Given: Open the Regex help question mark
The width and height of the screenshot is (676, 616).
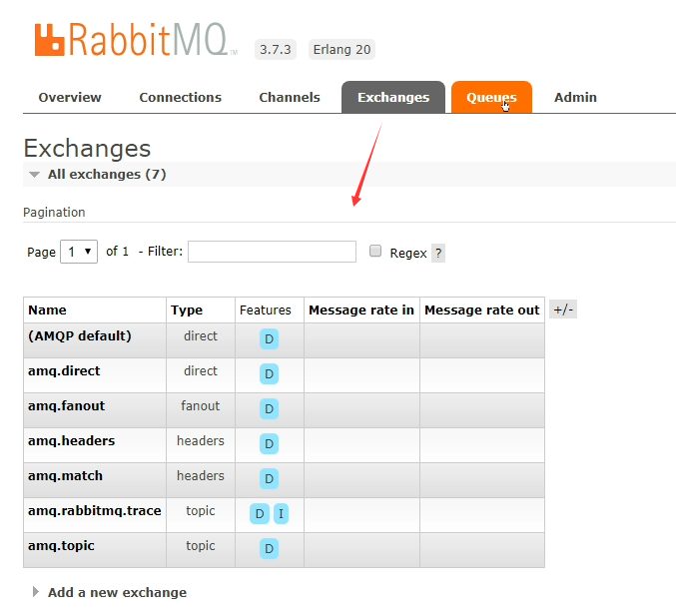Looking at the screenshot, I should click(438, 253).
